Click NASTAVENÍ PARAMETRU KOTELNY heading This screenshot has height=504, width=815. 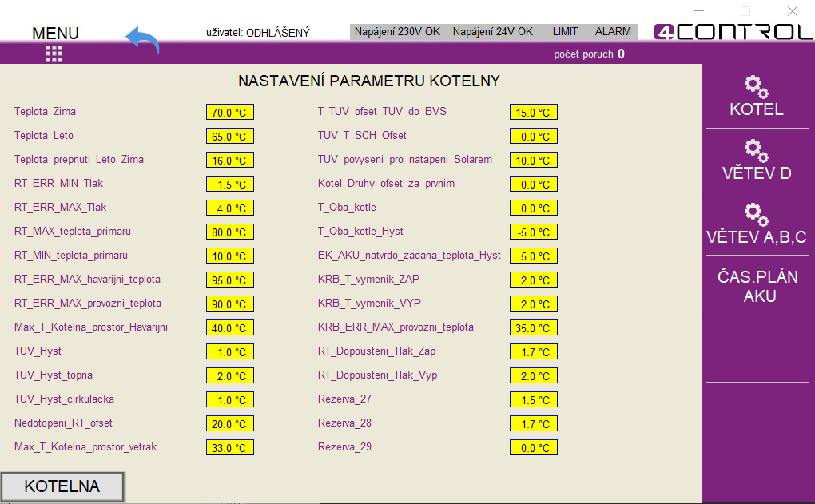coord(369,81)
